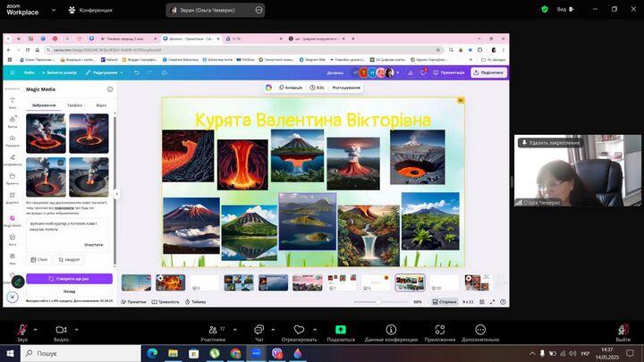Screen dimensions: 644x362
Task: Open the Canva comments icon with badge
Action: coord(423,72)
